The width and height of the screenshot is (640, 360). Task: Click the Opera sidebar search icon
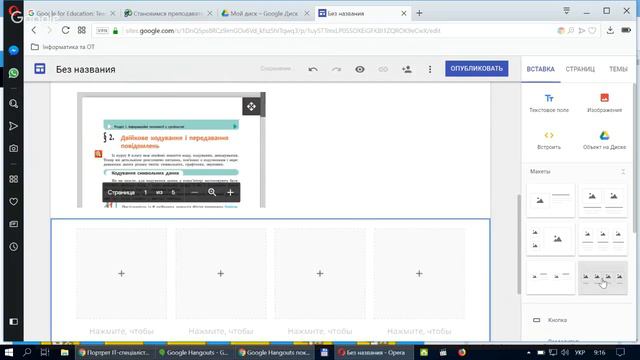click(x=13, y=104)
